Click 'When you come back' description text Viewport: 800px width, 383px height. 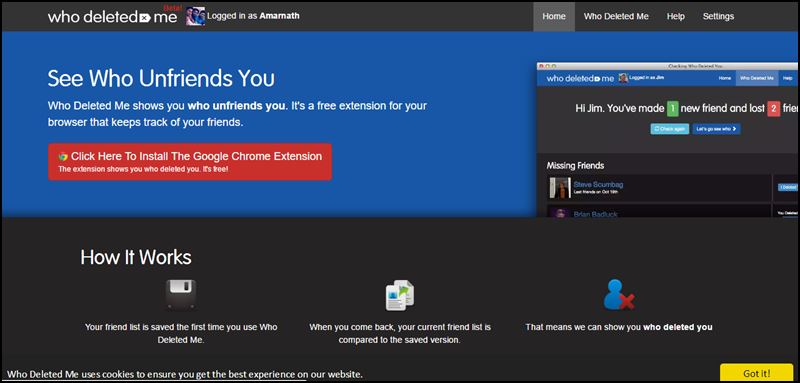click(399, 333)
